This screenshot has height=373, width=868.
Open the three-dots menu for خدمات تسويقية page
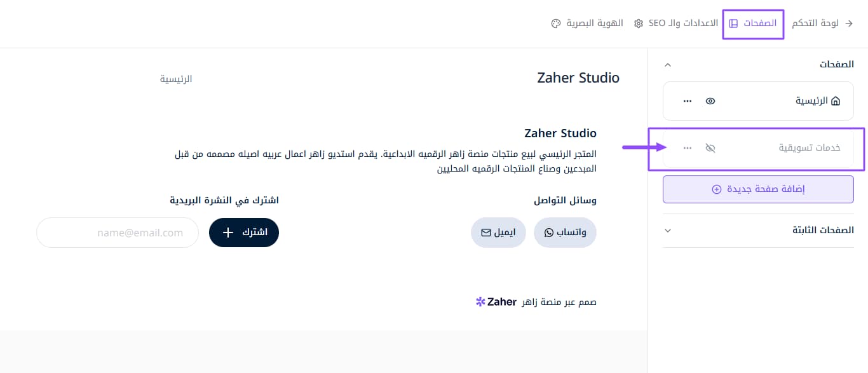click(x=687, y=148)
